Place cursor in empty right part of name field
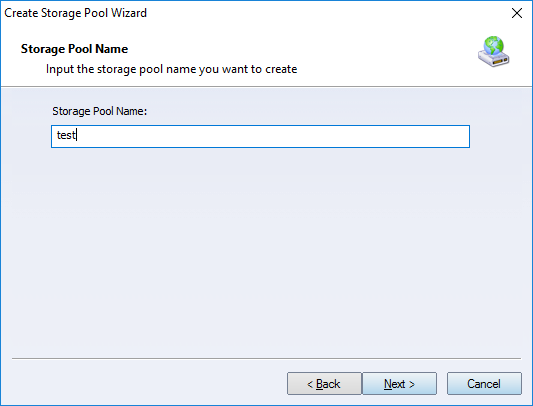Image resolution: width=533 pixels, height=406 pixels. pos(306,136)
